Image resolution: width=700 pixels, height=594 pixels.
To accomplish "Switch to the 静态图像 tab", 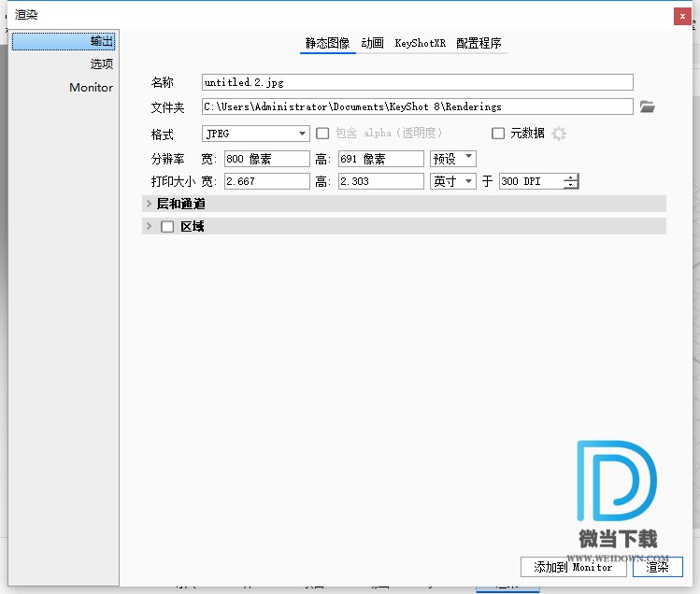I will pyautogui.click(x=328, y=43).
